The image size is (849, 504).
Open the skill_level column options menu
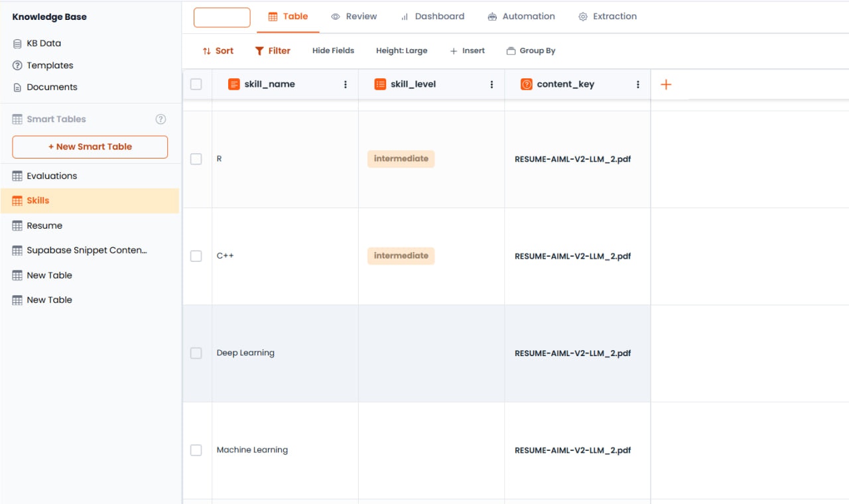[491, 84]
